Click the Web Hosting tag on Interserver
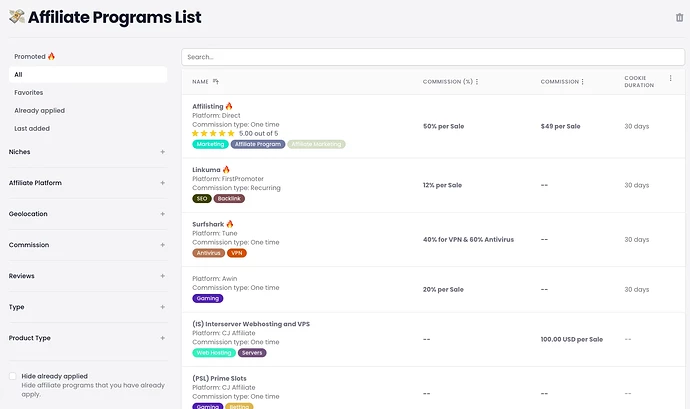Screen dimensions: 690x409 click(x=213, y=352)
